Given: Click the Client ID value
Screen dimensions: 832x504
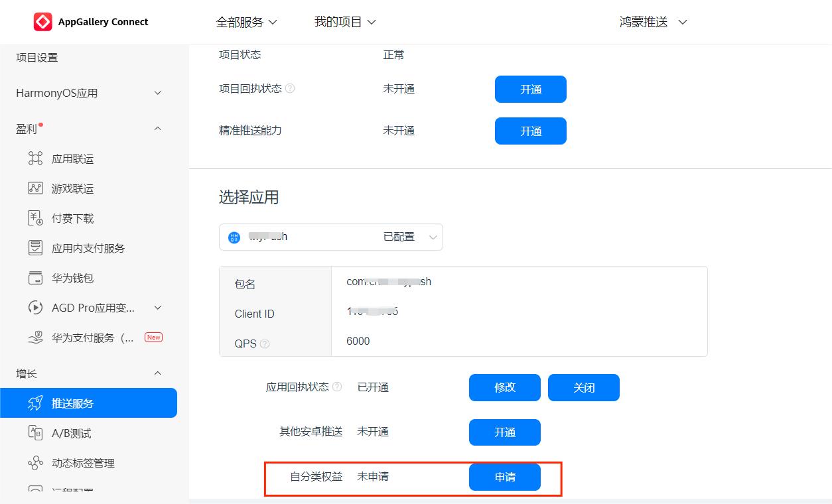Looking at the screenshot, I should pyautogui.click(x=372, y=311).
